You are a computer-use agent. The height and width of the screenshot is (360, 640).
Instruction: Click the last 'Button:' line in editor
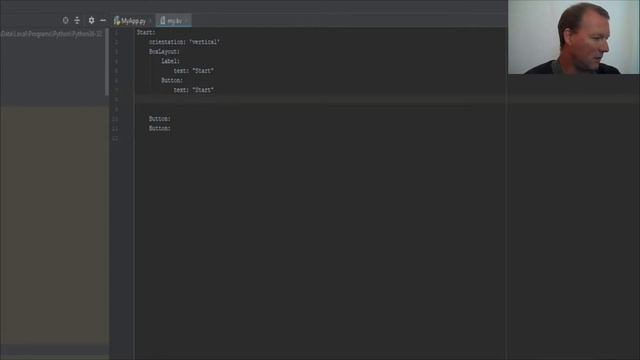pos(160,128)
